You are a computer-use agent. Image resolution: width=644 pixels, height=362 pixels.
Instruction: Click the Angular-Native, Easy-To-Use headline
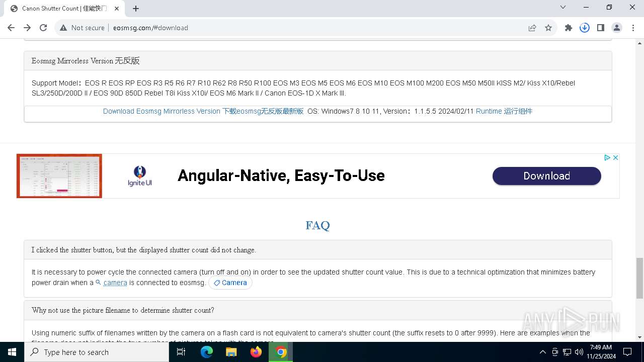(x=281, y=175)
